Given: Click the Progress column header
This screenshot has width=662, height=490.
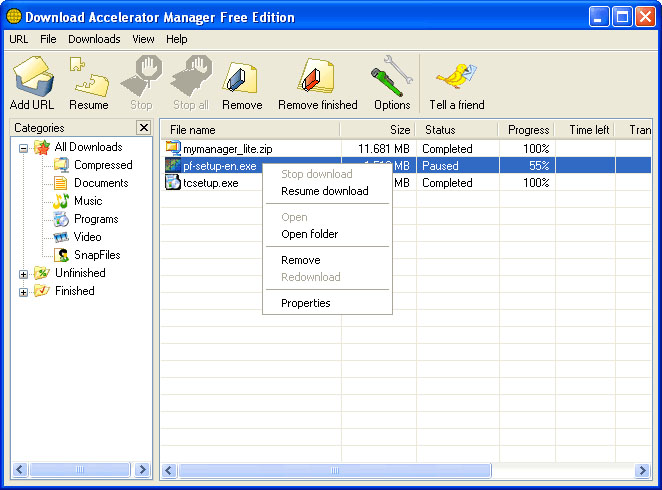Looking at the screenshot, I should pyautogui.click(x=527, y=130).
